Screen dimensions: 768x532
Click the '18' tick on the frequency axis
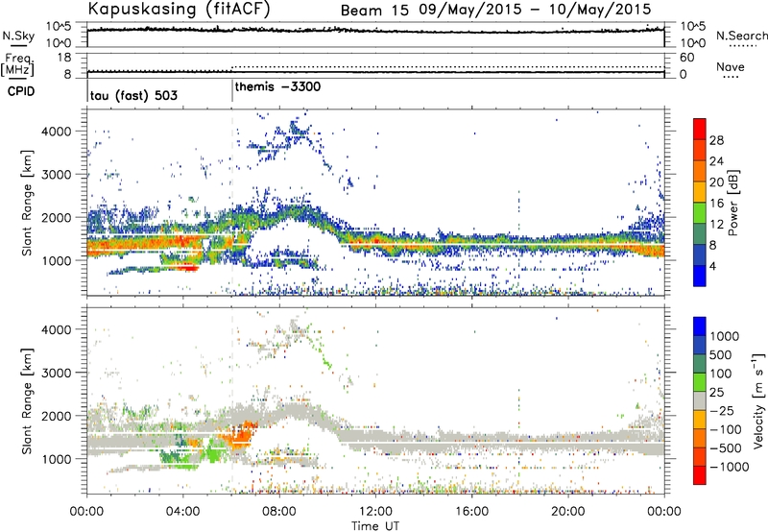(x=64, y=58)
